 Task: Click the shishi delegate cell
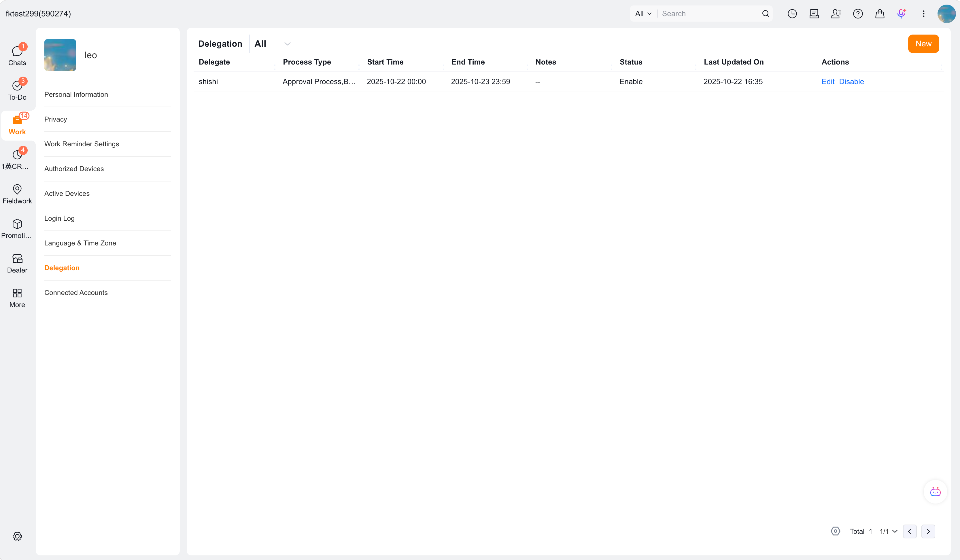click(x=208, y=82)
